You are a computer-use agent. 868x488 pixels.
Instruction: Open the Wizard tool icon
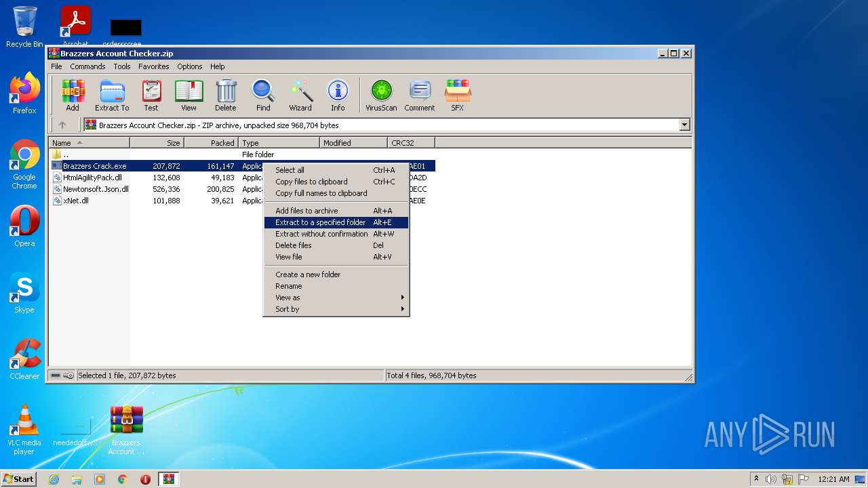click(300, 96)
